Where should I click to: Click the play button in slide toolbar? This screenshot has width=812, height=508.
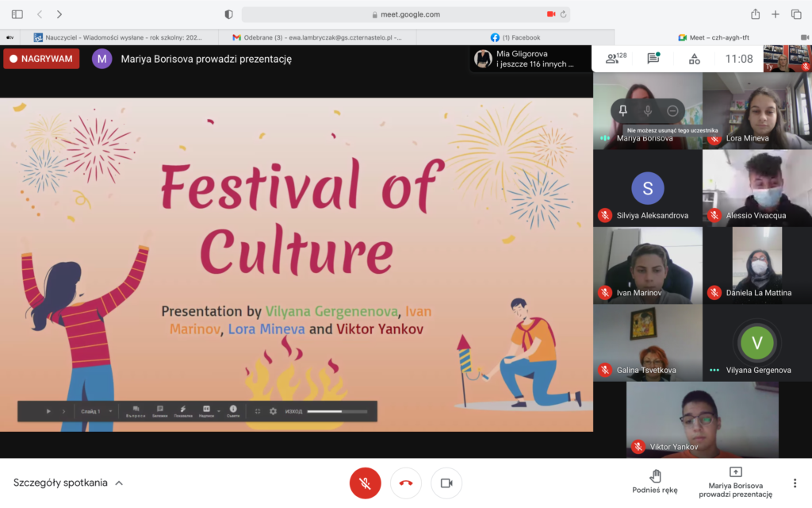[48, 411]
